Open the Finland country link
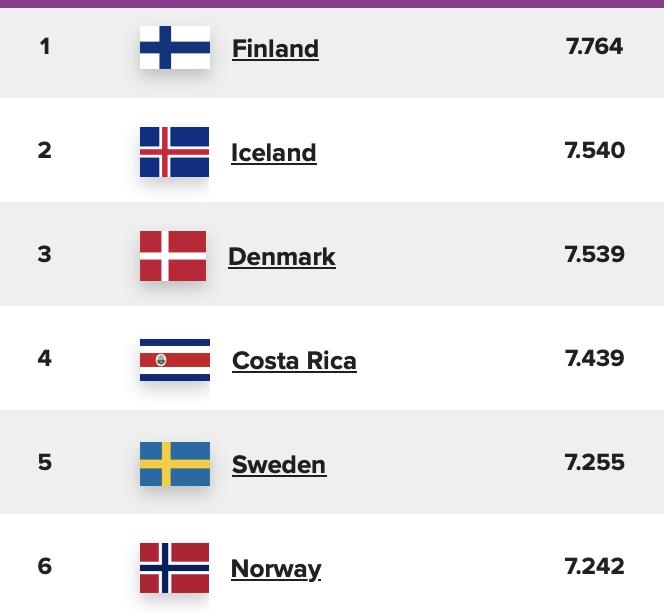This screenshot has width=664, height=612. (x=276, y=49)
